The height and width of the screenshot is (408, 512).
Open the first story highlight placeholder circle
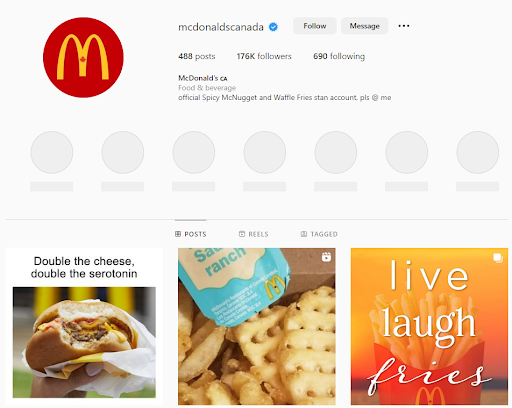[x=52, y=152]
